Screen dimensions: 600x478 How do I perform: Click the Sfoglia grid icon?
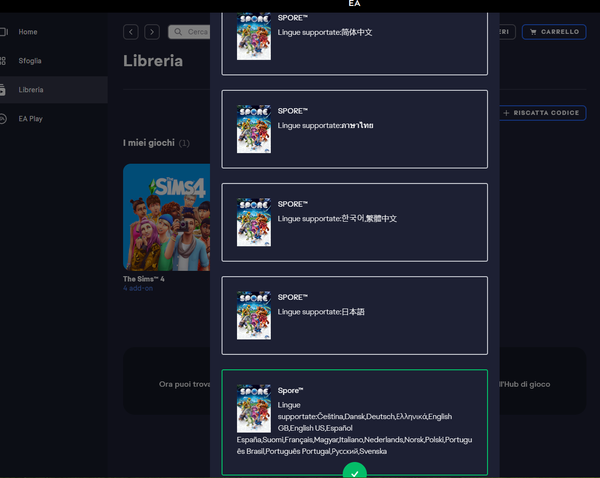tap(3, 61)
